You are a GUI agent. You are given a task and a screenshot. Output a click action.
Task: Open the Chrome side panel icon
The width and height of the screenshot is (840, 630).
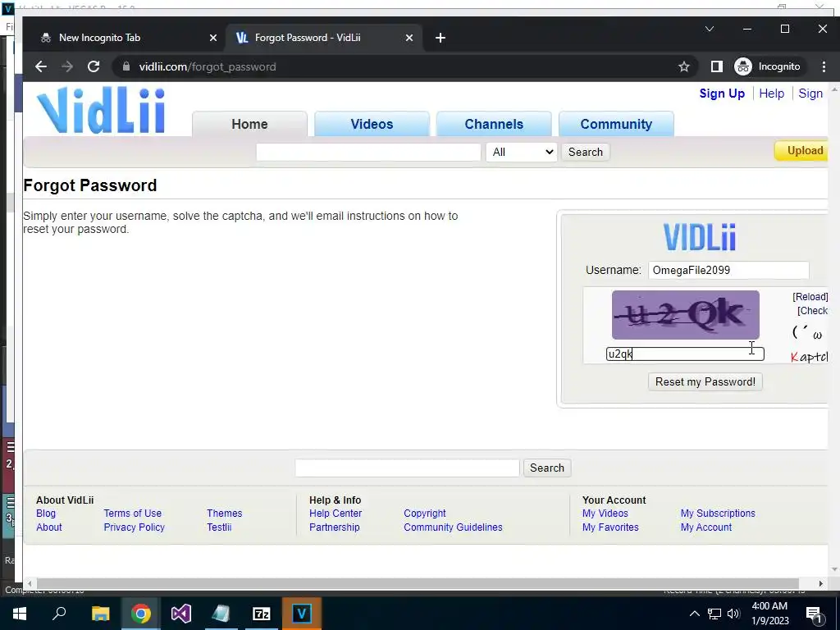tap(716, 66)
